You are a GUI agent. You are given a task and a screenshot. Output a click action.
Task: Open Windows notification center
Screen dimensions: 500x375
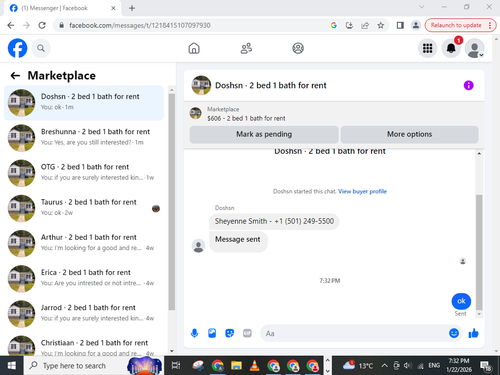[x=486, y=366]
